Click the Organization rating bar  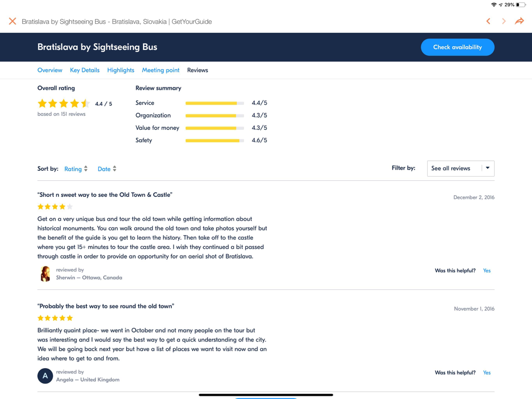point(214,115)
